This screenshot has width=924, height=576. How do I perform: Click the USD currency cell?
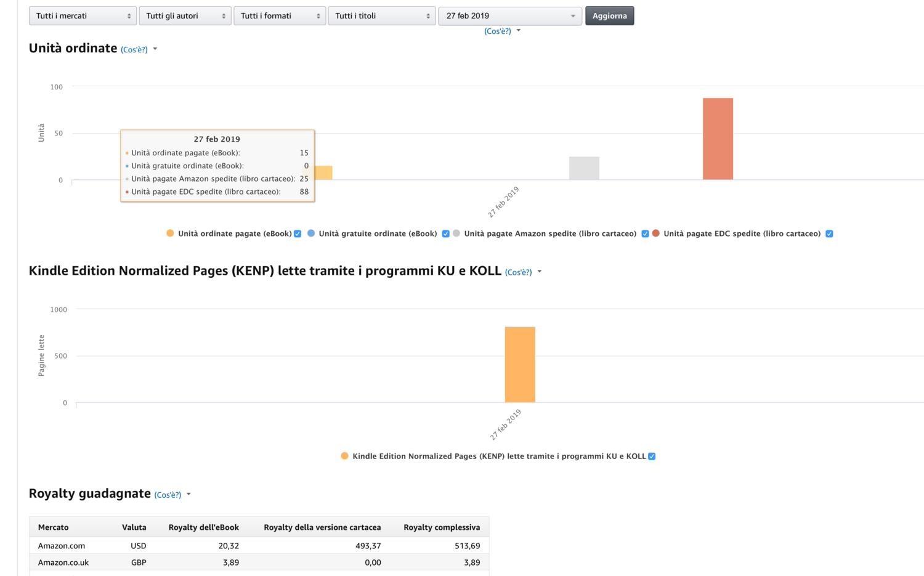click(139, 546)
